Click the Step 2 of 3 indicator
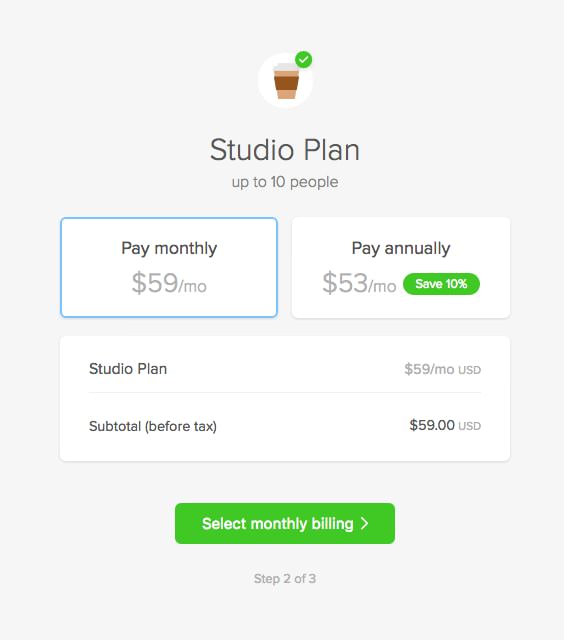This screenshot has height=640, width=564. (x=285, y=578)
